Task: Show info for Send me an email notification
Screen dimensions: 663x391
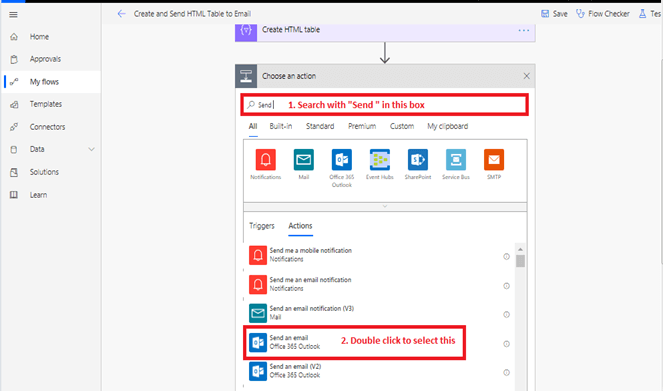Action: [506, 286]
